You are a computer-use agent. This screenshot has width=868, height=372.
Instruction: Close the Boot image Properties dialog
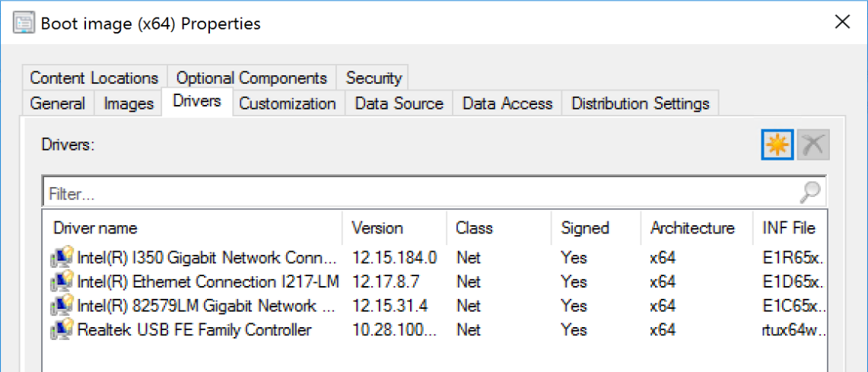tap(842, 22)
